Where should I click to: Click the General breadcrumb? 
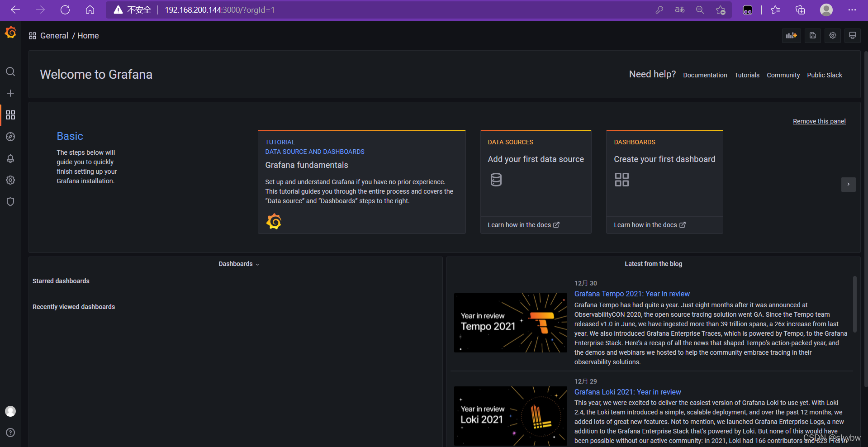pyautogui.click(x=54, y=36)
